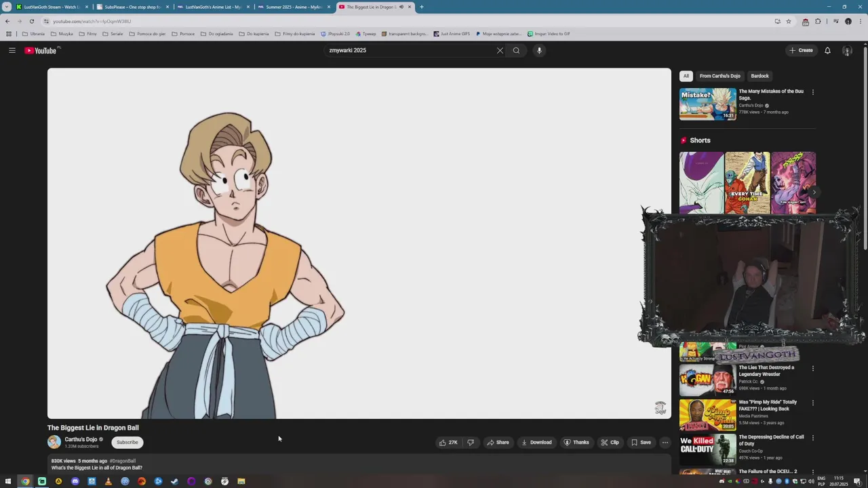The width and height of the screenshot is (868, 488).
Task: Open options for Call of Duty video
Action: coord(812,439)
